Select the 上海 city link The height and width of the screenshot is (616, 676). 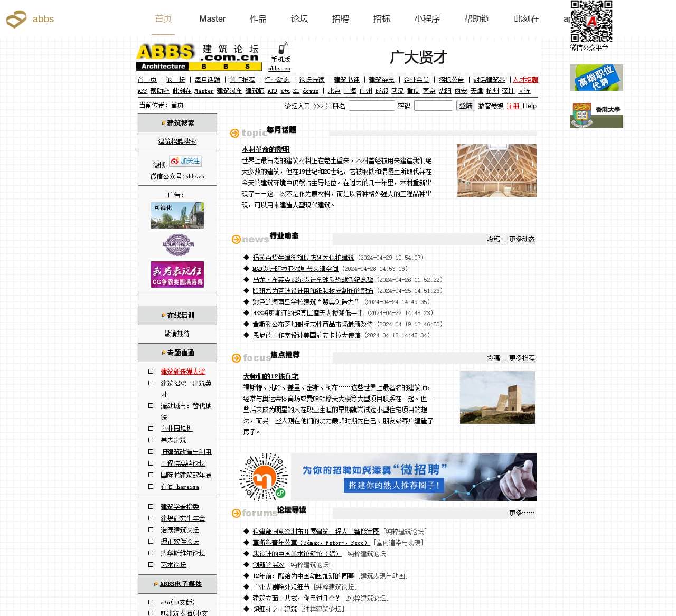click(x=350, y=91)
